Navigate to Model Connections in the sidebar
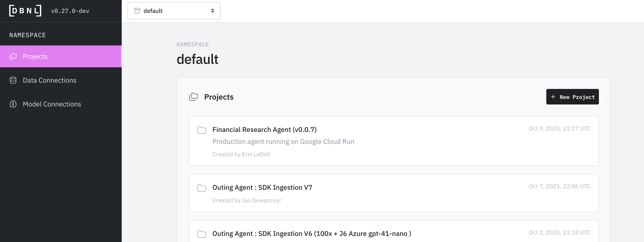The width and height of the screenshot is (644, 242). (x=52, y=104)
